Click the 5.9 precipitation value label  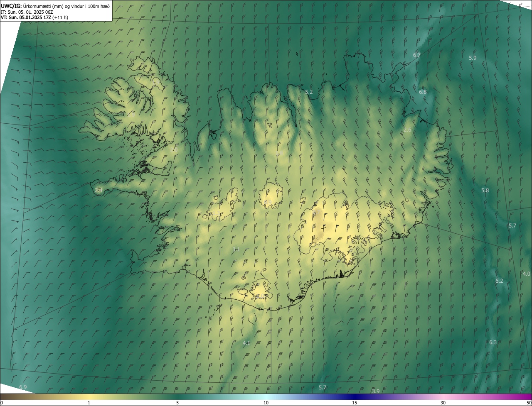point(473,58)
